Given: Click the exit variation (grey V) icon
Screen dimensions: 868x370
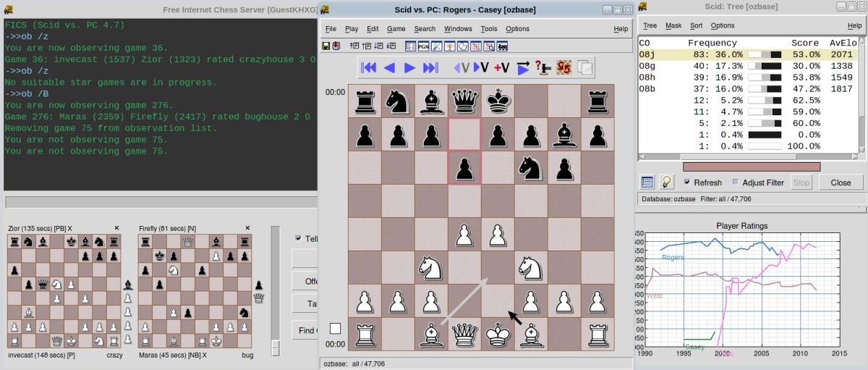Looking at the screenshot, I should [461, 68].
